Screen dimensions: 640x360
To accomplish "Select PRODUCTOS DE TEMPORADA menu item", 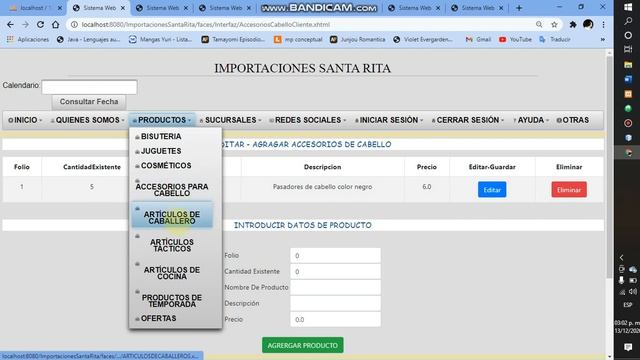I will pos(172,301).
